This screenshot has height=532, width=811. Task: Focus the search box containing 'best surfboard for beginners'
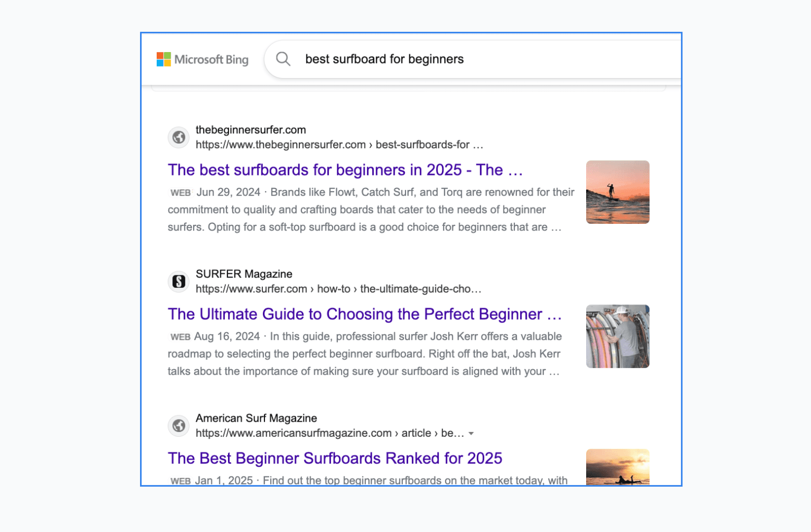point(468,59)
